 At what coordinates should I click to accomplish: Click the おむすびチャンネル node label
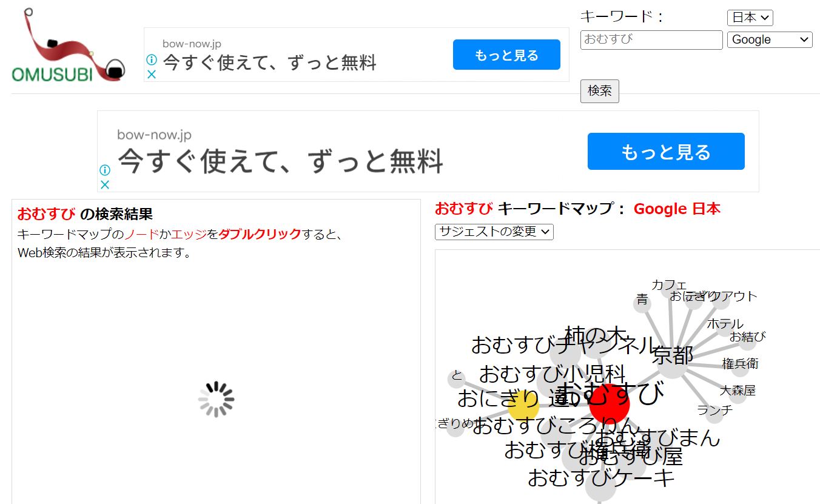(x=563, y=344)
